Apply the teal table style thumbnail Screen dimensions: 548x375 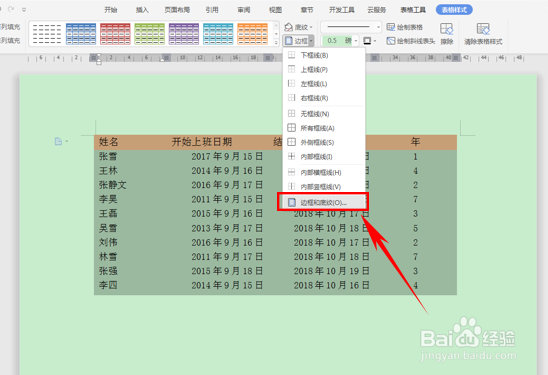coord(218,34)
